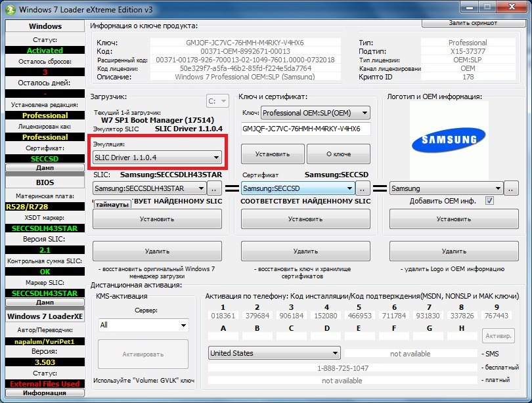Click the 'W7 SP1 Boot Manager (17514)' text
Screen dimensions: 532x403
click(x=158, y=120)
